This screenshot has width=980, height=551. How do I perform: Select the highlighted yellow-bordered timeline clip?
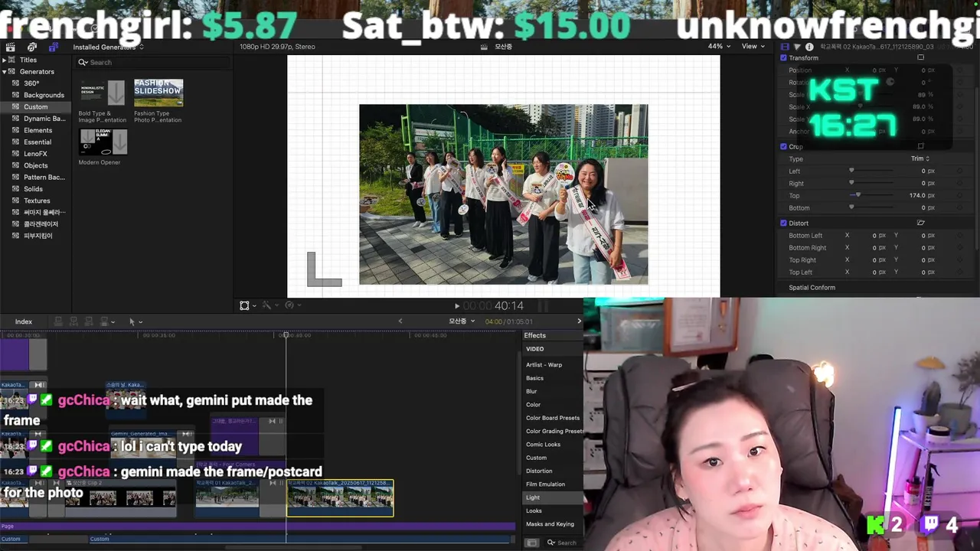tap(340, 498)
